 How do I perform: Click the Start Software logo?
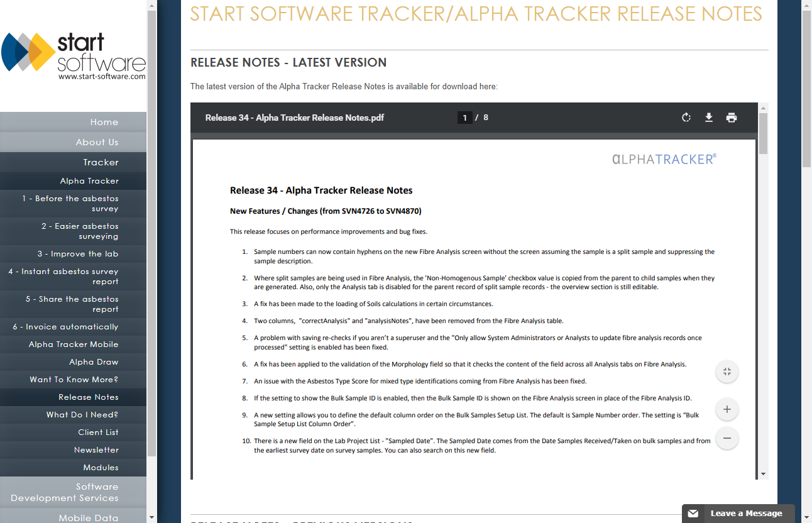click(x=74, y=57)
